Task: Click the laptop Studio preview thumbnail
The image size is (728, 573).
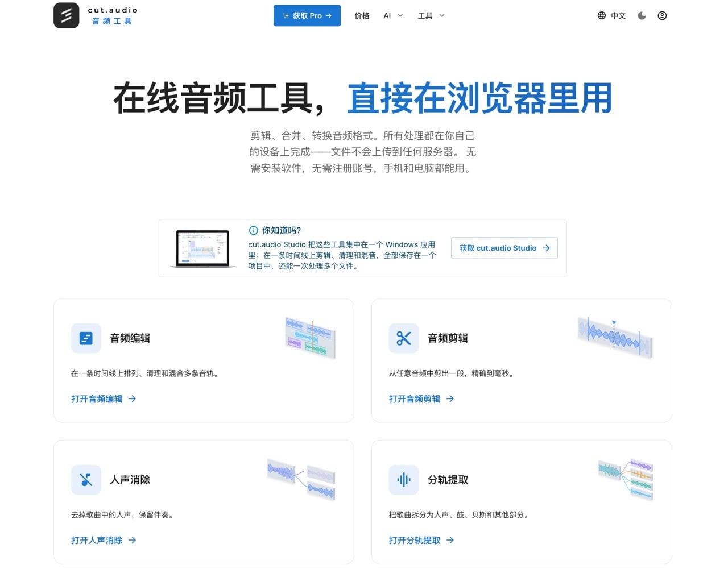Action: pos(202,248)
